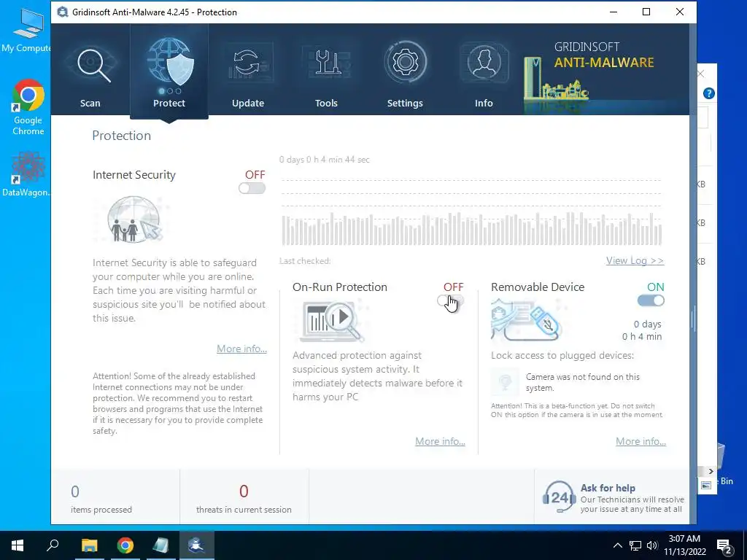Click the Removable Device ON status label
Viewport: 747px width, 560px height.
[656, 287]
